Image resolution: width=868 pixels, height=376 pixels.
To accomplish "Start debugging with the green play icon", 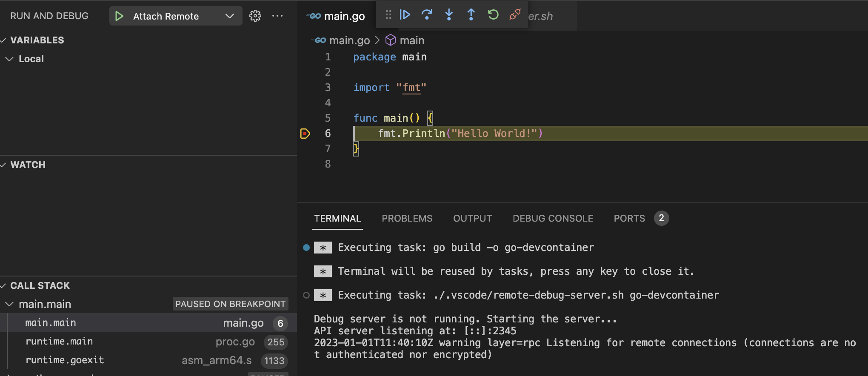I will (x=119, y=16).
